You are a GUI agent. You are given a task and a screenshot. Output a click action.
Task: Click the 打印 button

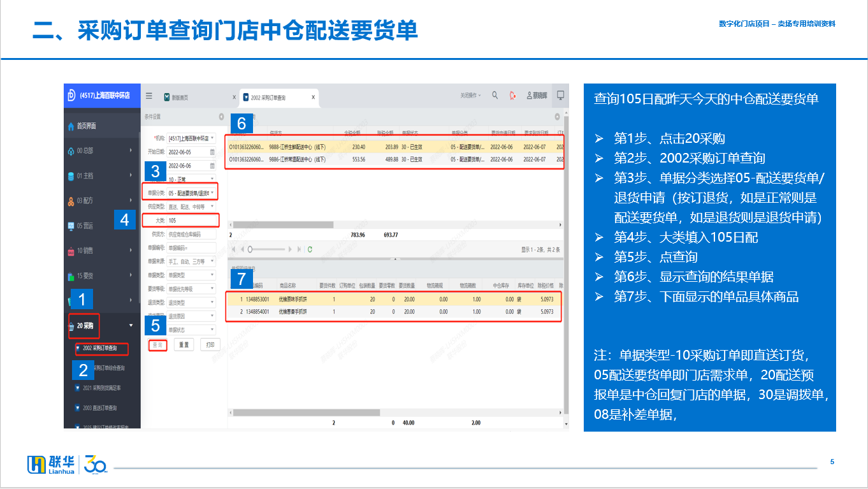[210, 345]
